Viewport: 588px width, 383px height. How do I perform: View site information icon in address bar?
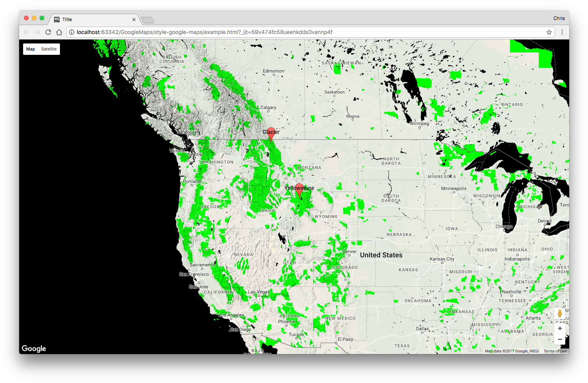click(72, 32)
